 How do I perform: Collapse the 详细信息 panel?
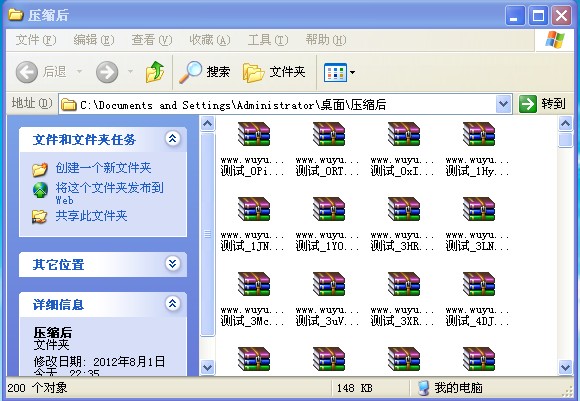[x=172, y=304]
